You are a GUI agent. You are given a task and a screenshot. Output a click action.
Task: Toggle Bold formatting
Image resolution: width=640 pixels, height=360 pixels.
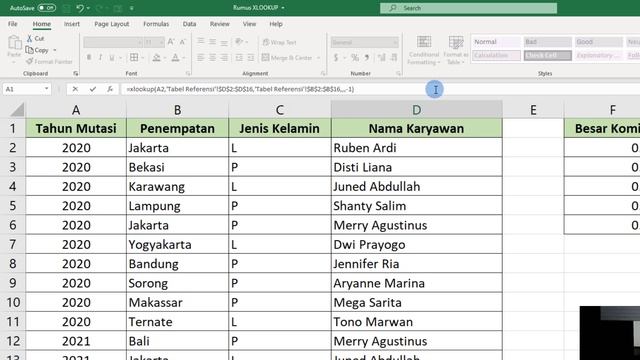(x=89, y=58)
